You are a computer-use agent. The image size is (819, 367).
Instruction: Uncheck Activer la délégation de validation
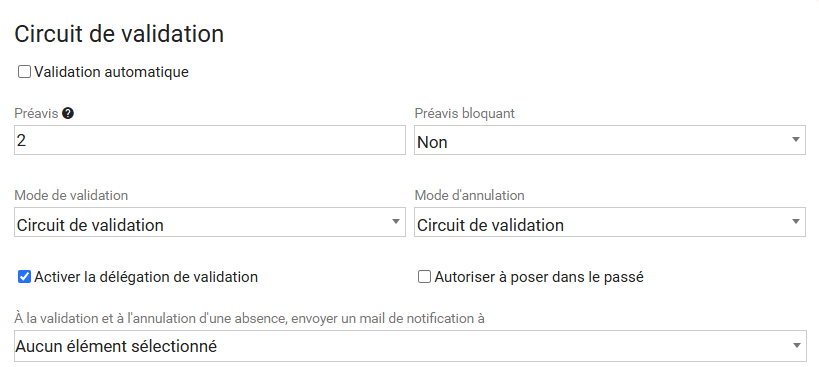(25, 277)
